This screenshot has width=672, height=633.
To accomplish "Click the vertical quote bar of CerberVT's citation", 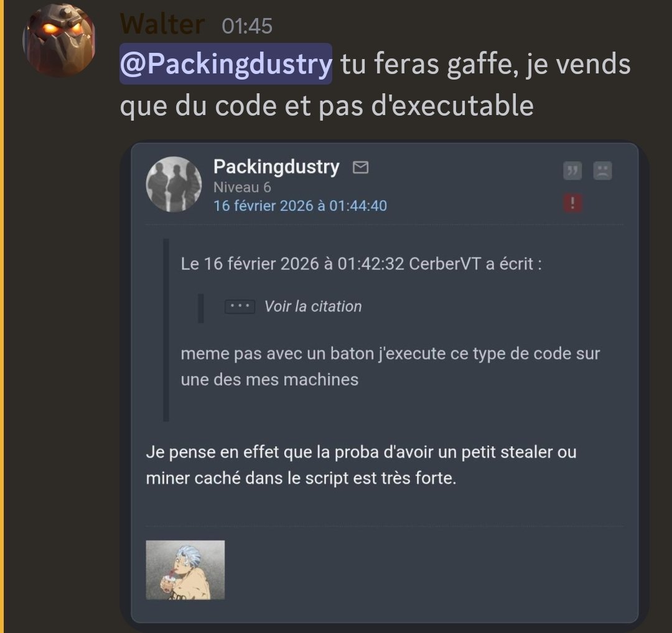I will point(166,330).
